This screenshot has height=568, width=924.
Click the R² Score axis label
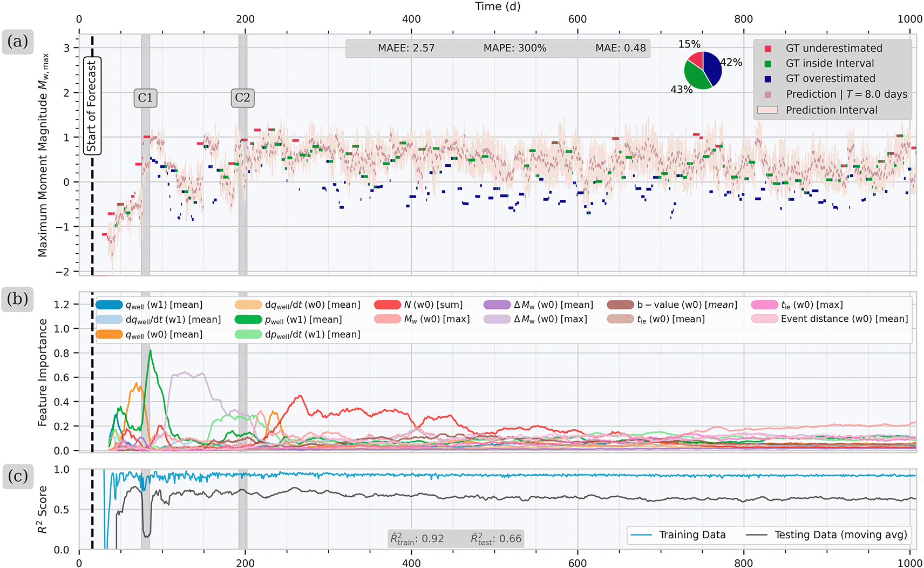[x=42, y=509]
